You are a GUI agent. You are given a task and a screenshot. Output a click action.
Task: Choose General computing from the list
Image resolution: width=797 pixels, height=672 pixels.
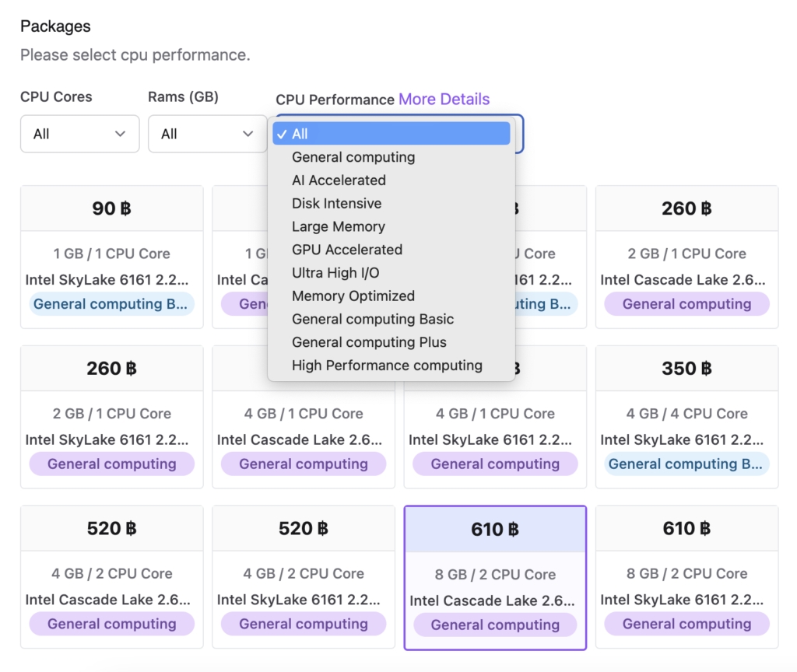pos(353,157)
